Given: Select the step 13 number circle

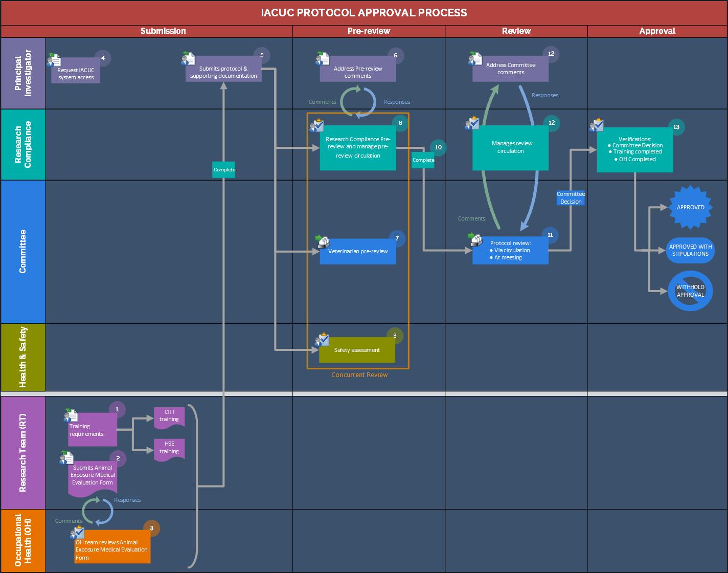Looking at the screenshot, I should click(676, 127).
